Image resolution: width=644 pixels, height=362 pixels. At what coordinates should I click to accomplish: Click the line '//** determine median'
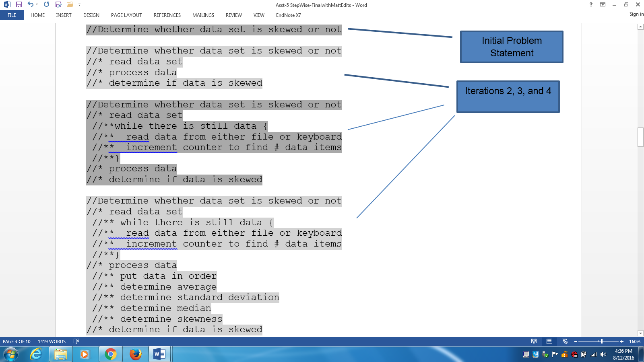click(x=152, y=308)
